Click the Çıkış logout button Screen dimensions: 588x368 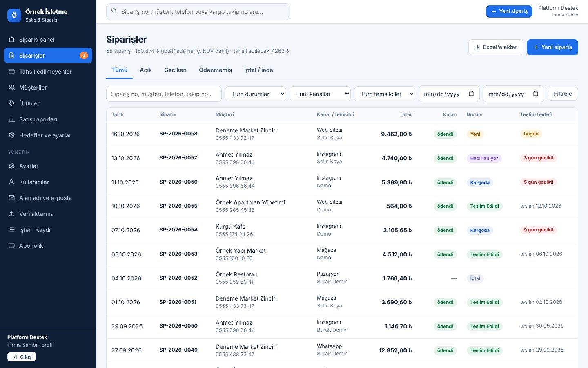click(22, 357)
